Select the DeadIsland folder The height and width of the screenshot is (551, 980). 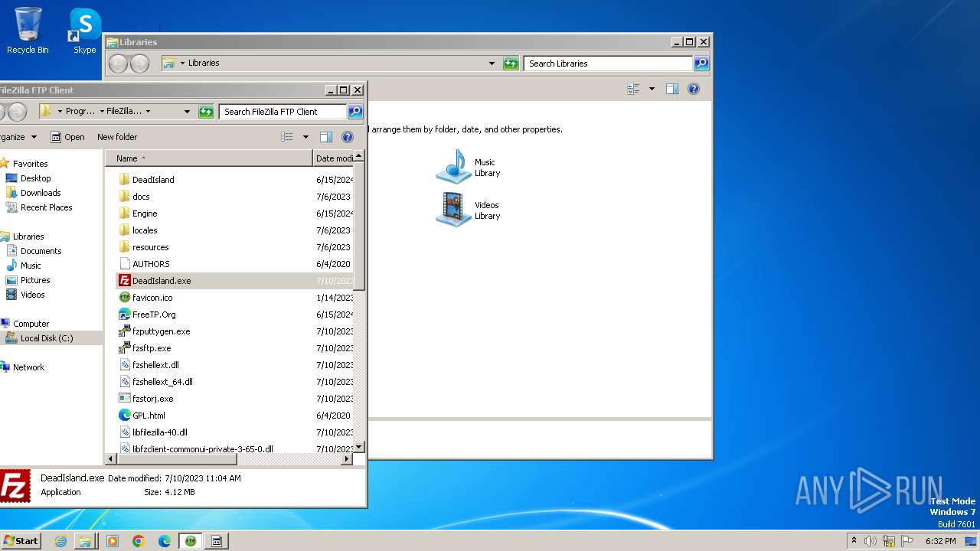point(153,180)
